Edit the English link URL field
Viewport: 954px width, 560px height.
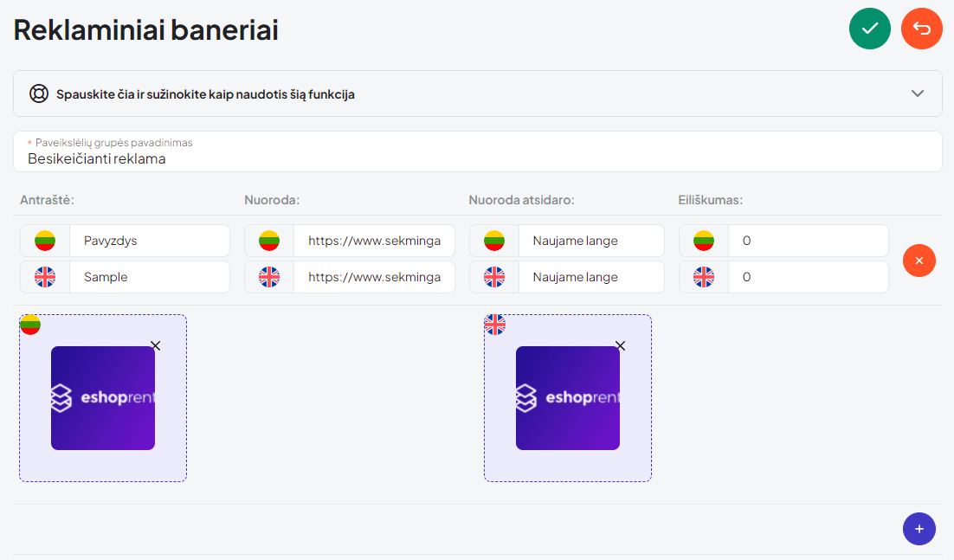coord(374,277)
